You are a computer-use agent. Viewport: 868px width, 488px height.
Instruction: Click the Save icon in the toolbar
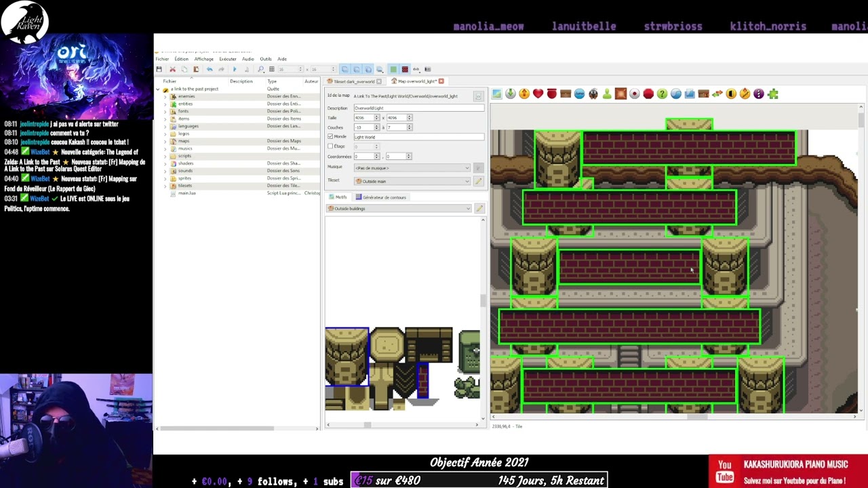click(159, 69)
